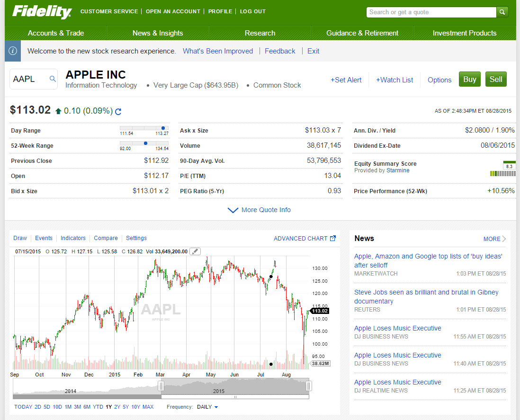The image size is (520, 420).
Task: Expand More Quote Info
Action: pos(259,210)
